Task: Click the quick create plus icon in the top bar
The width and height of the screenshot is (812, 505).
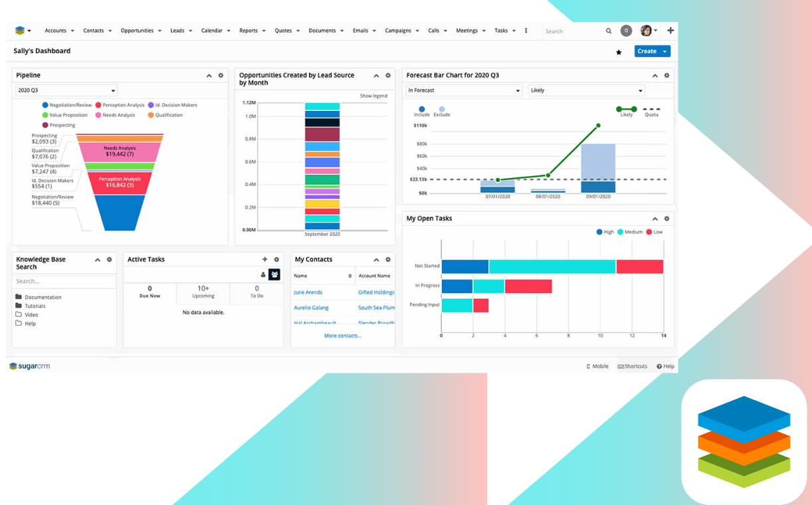Action: [670, 31]
